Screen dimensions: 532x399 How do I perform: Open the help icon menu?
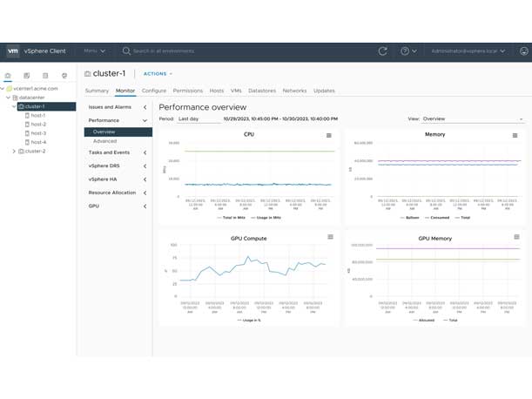407,51
